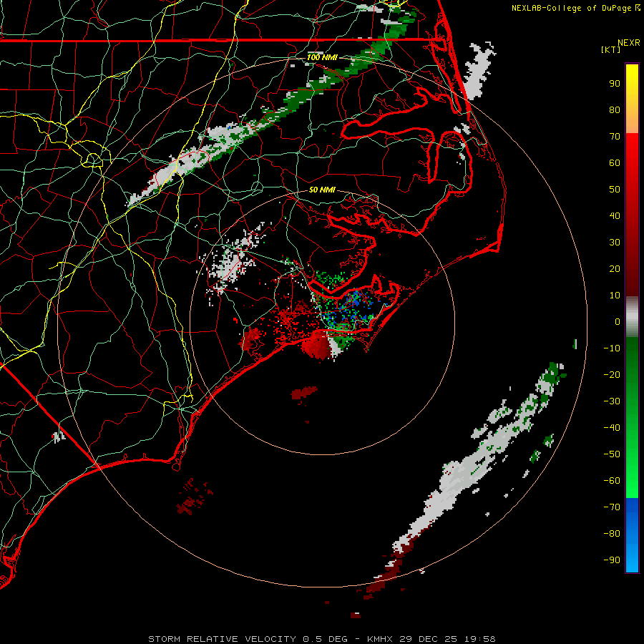Click the 40 value on velocity scale

(615, 216)
